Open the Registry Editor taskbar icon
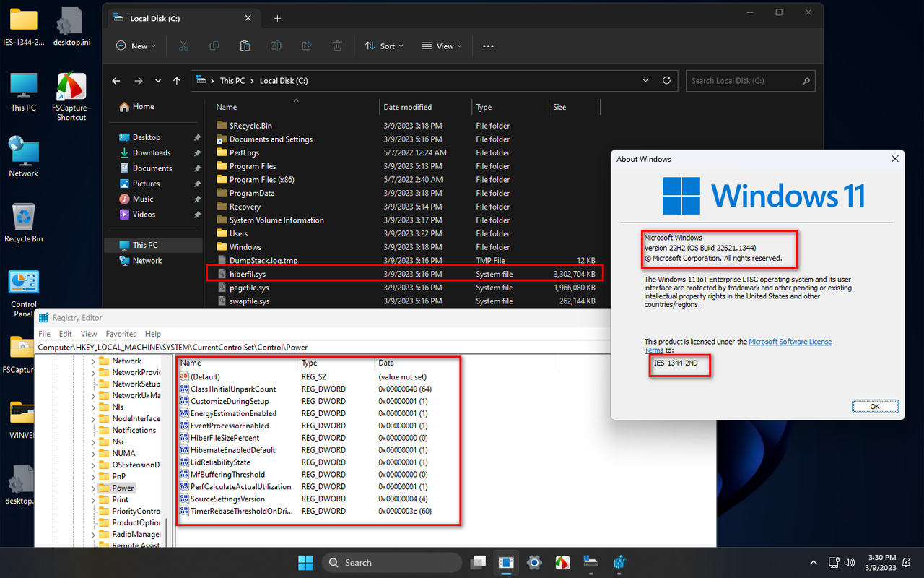Screen dimensions: 924x578 tap(619, 562)
